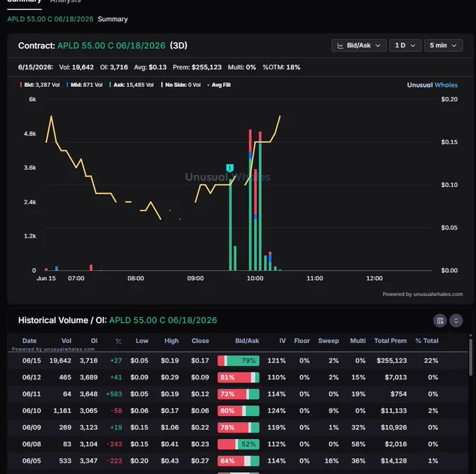Click the 52% bid/ask bar for 06/08

coord(239,444)
